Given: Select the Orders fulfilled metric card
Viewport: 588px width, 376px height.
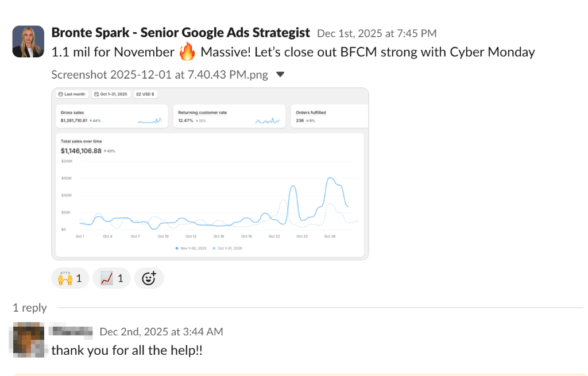Looking at the screenshot, I should [x=329, y=116].
